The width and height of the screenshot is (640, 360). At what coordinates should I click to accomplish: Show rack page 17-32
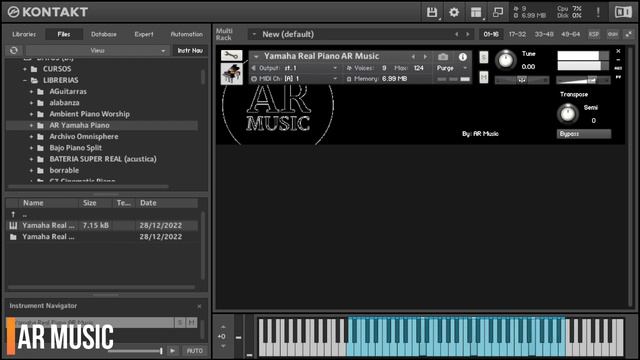(x=518, y=34)
